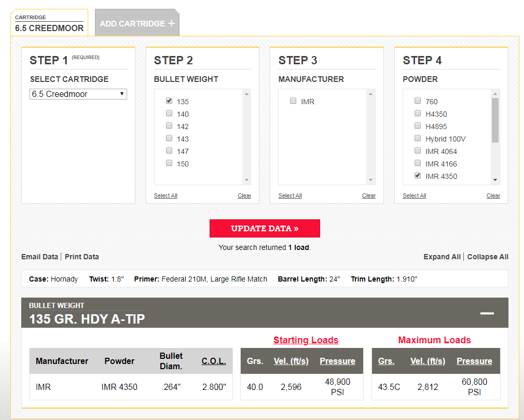Image resolution: width=524 pixels, height=420 pixels.
Task: Click scroll-down arrow in Manufacturer list
Action: [x=370, y=180]
